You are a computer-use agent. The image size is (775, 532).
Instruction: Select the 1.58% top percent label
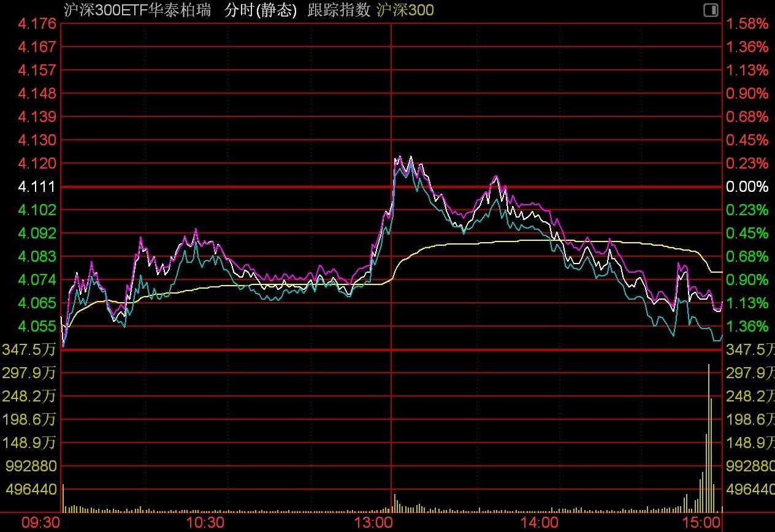tap(747, 23)
